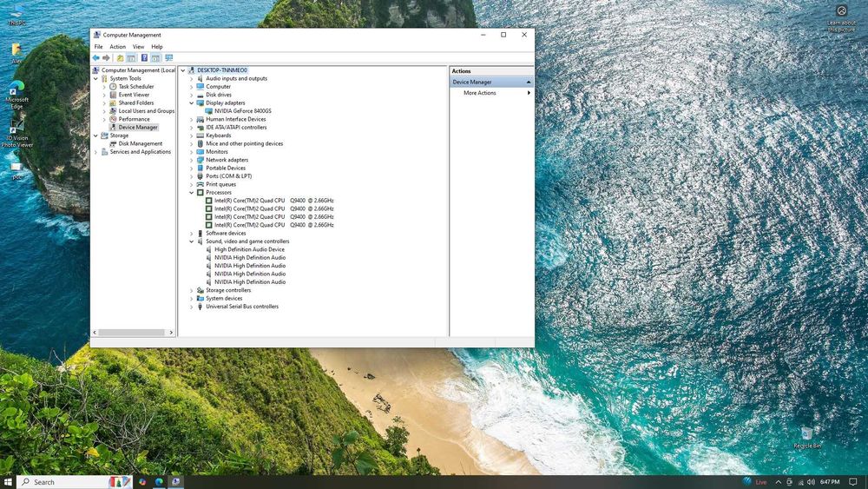Click the Shared Folders icon
The height and width of the screenshot is (489, 868).
pos(113,103)
